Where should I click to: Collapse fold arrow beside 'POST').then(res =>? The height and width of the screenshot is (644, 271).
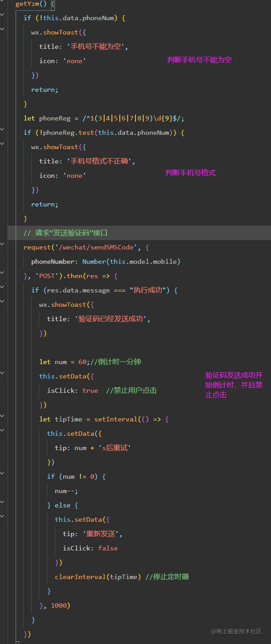pos(2,272)
